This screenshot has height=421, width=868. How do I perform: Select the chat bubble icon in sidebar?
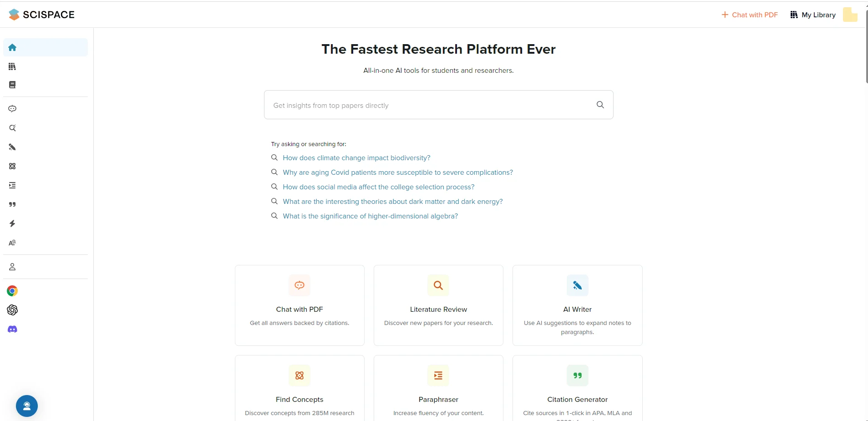tap(12, 109)
